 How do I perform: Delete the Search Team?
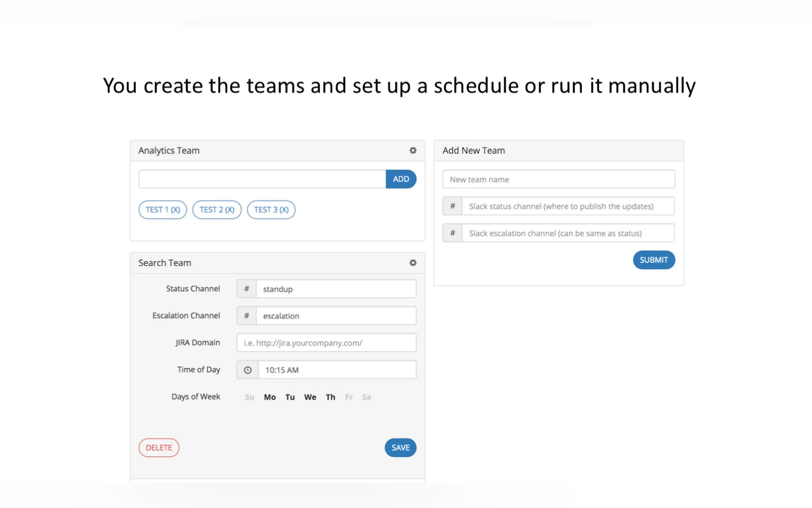pos(159,448)
